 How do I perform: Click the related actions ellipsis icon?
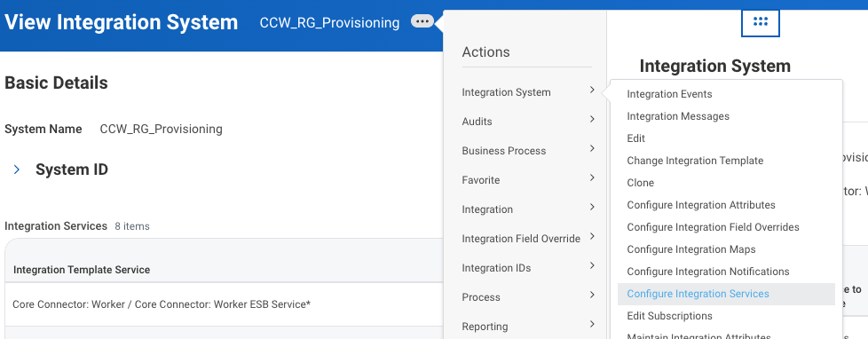click(422, 21)
